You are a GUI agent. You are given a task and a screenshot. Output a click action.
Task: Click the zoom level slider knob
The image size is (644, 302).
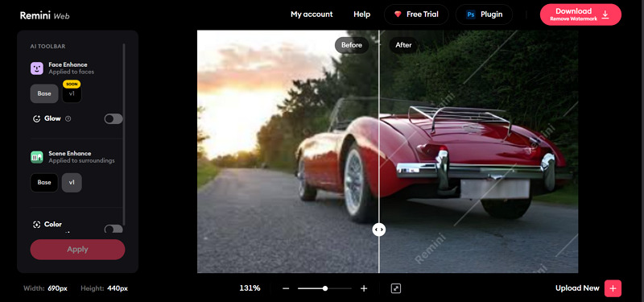pos(325,288)
